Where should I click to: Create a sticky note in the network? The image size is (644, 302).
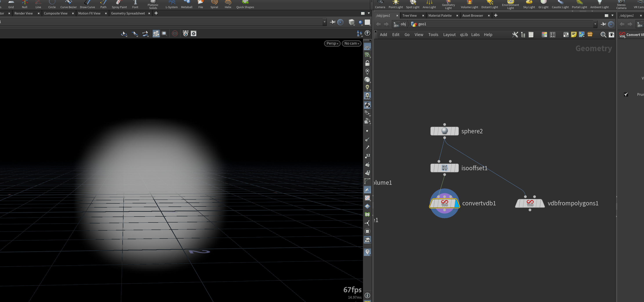coord(574,35)
